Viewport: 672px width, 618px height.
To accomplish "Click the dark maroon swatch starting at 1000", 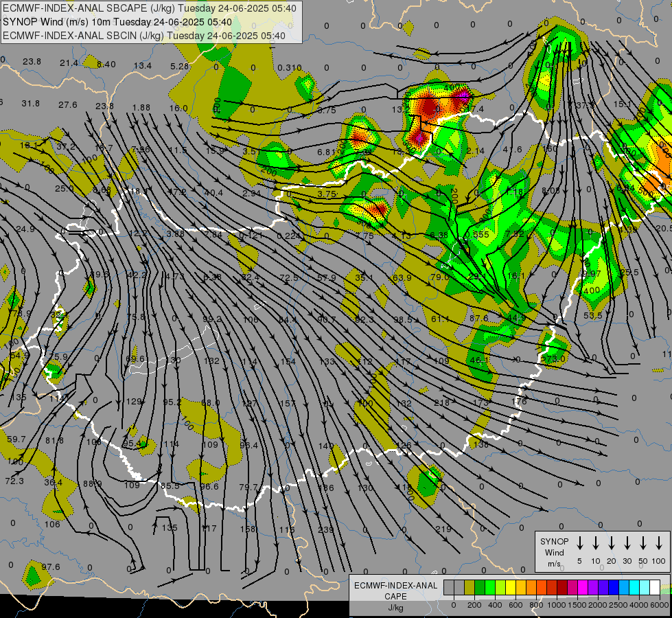I will click(562, 588).
